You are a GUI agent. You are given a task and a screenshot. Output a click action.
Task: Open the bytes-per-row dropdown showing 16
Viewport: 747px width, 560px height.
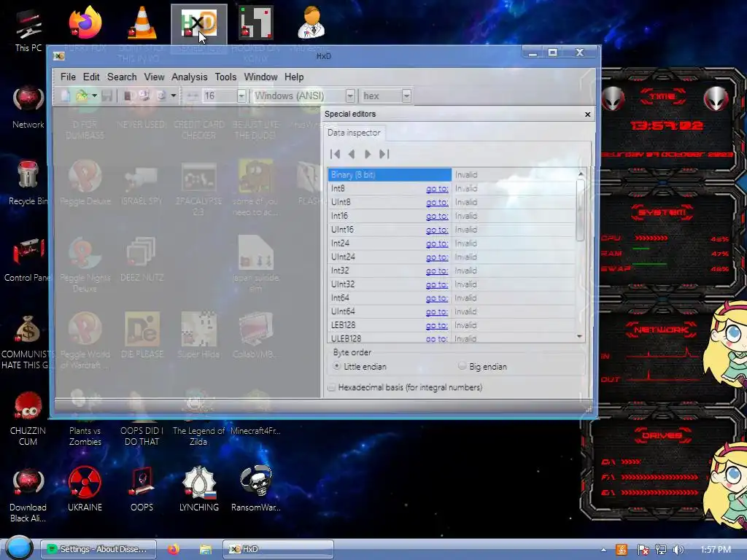point(241,96)
